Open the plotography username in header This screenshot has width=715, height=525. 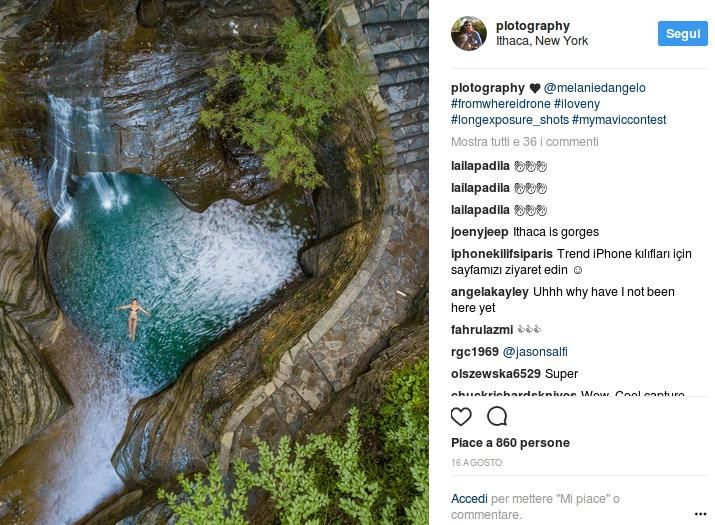pos(533,26)
